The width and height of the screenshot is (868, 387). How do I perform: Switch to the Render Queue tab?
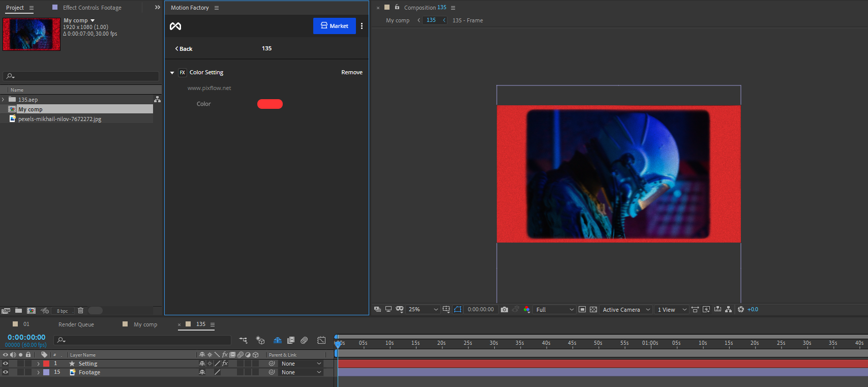[76, 324]
